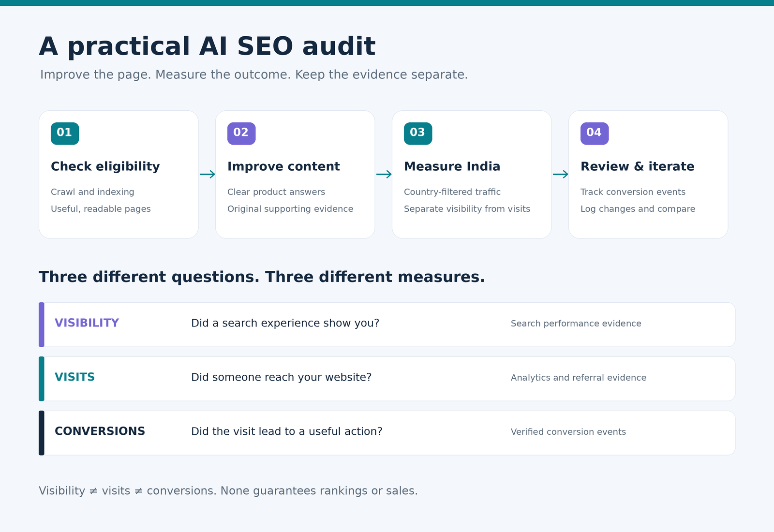Click the 02 step badge
The height and width of the screenshot is (532, 774).
pos(241,133)
